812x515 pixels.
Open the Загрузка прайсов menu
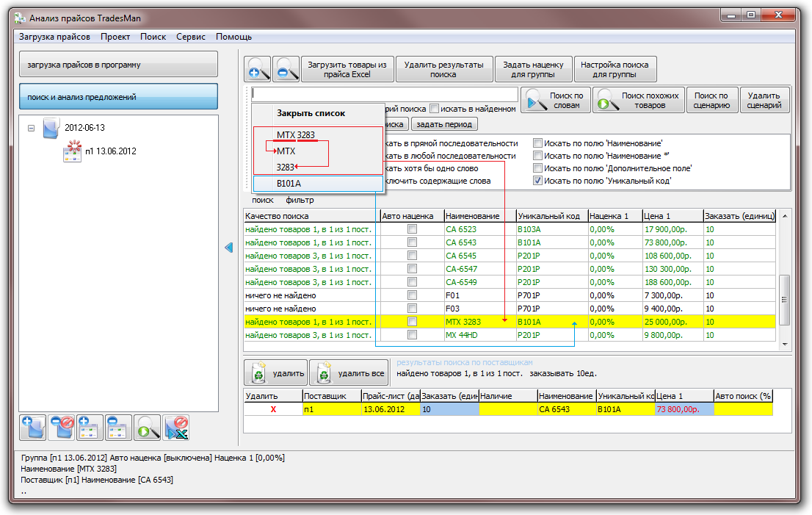pyautogui.click(x=54, y=37)
